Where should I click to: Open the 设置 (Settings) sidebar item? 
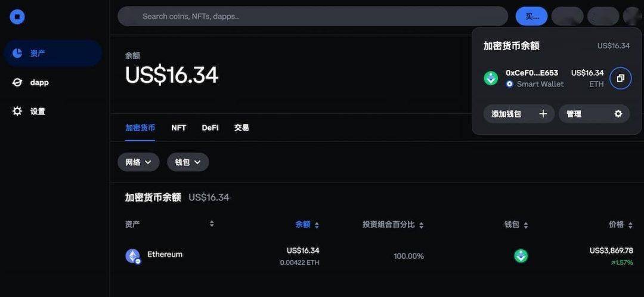53,112
